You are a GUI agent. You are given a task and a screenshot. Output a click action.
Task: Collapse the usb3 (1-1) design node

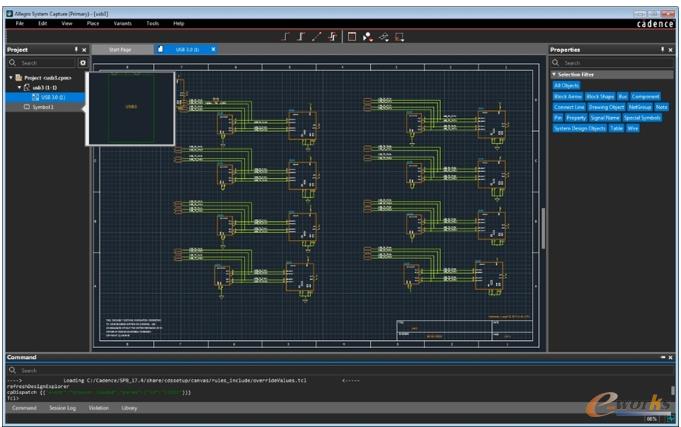19,87
